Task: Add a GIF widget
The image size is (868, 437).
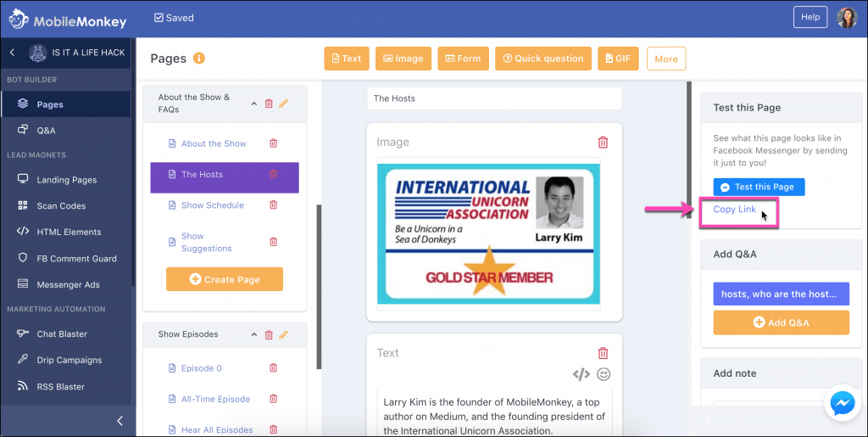Action: pos(618,59)
